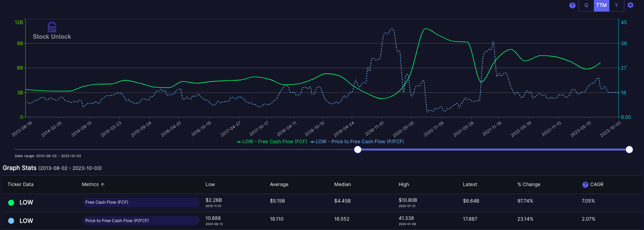Click the Average column header

[x=279, y=185]
